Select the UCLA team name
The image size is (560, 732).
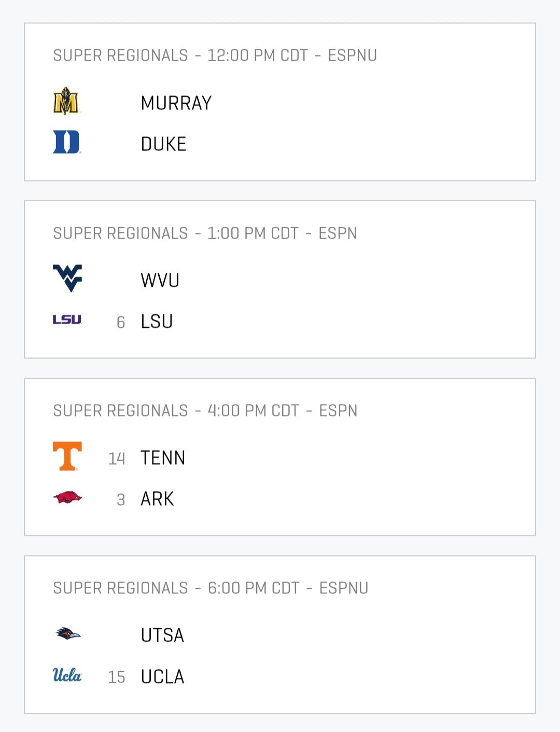[163, 677]
